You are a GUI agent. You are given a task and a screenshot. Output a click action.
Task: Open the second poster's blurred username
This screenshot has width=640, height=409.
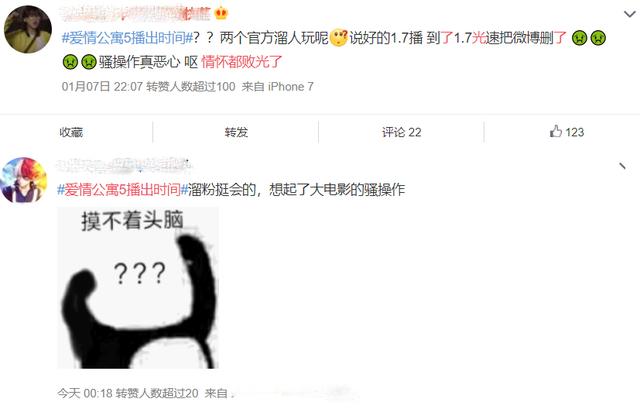point(124,164)
